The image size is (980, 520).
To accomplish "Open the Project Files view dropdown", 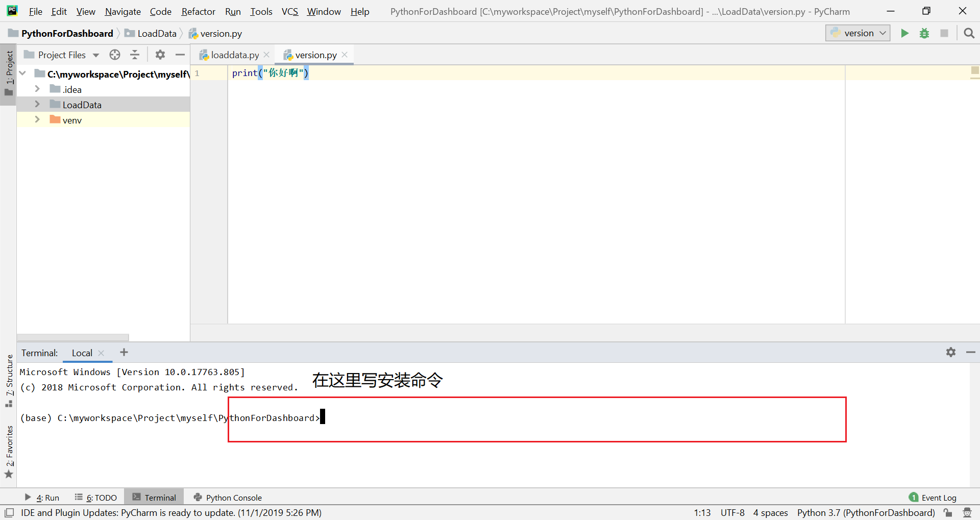I will click(61, 55).
